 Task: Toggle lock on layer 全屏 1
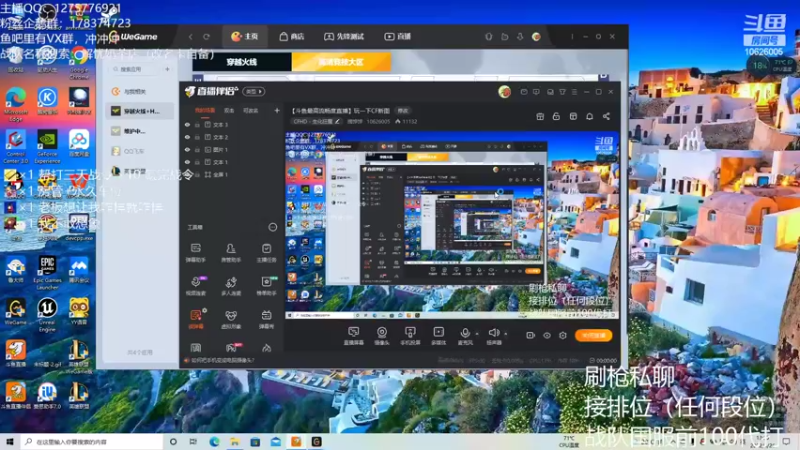point(197,174)
